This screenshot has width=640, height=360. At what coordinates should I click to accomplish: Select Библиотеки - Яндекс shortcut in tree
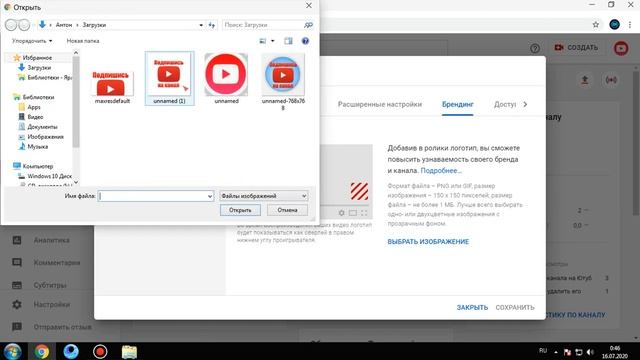(45, 77)
